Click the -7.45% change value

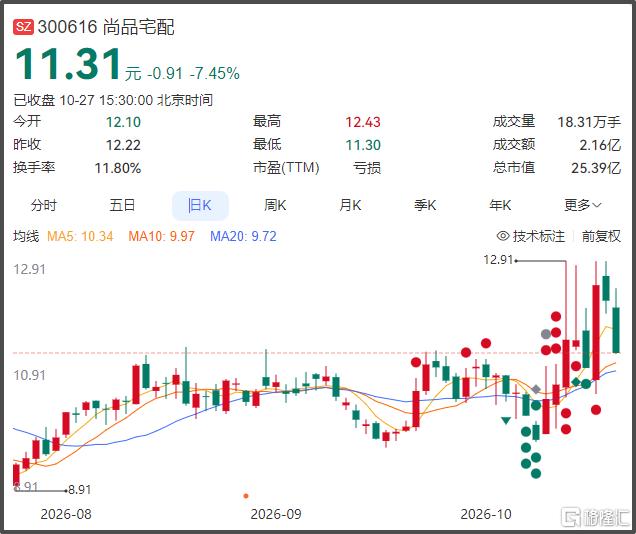pos(215,73)
